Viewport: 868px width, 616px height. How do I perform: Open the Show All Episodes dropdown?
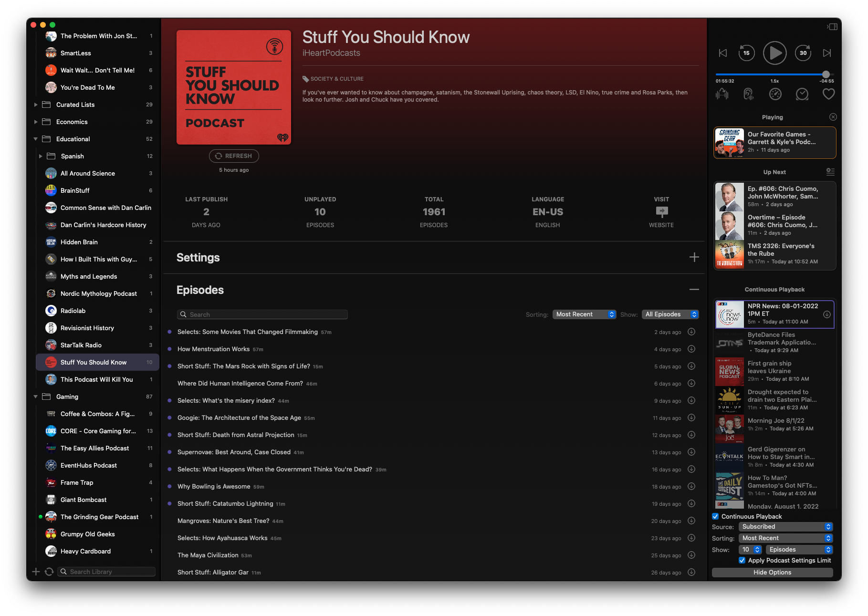click(x=670, y=314)
